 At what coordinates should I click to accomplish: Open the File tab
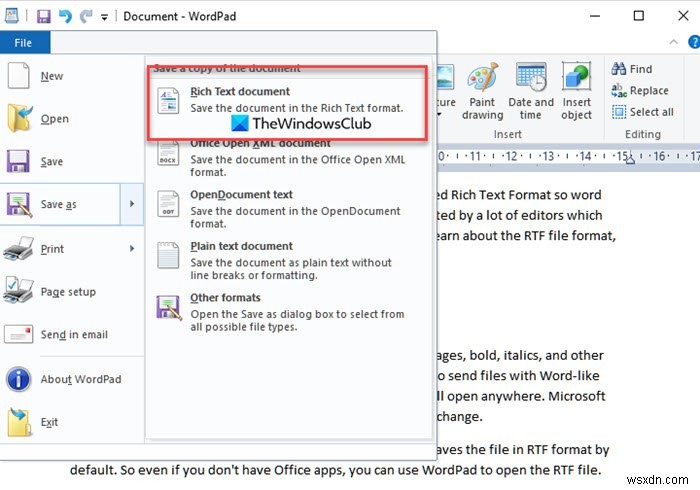[25, 43]
